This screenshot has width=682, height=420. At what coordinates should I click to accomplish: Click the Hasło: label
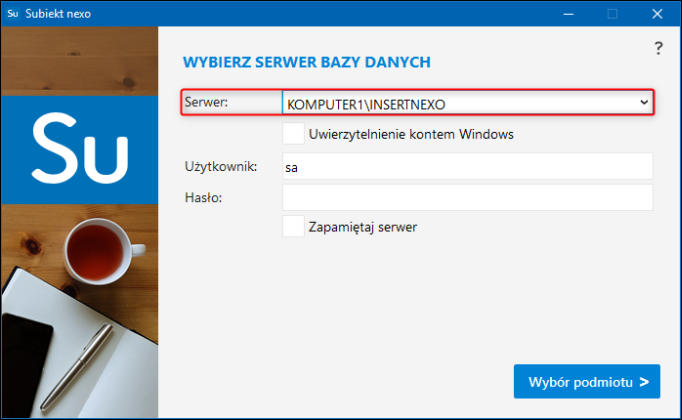204,198
